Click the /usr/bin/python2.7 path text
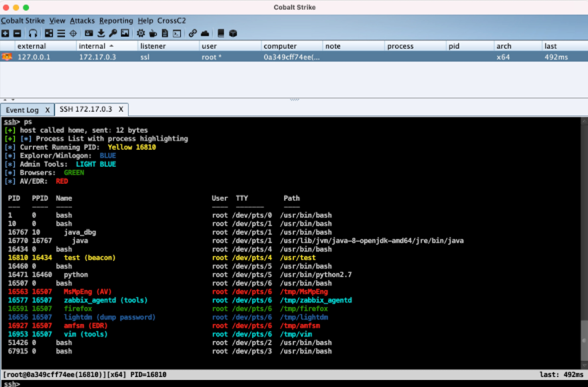Viewport: 588px width, 387px height. 316,275
